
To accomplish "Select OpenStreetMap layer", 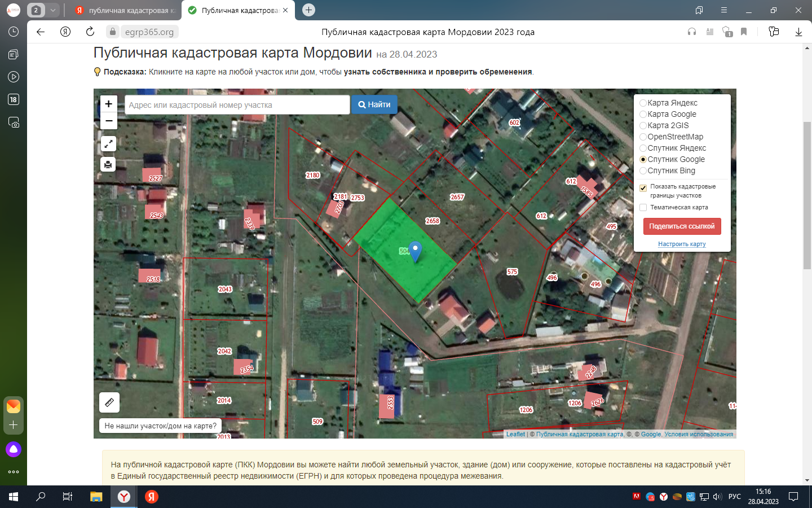I will tap(672, 137).
